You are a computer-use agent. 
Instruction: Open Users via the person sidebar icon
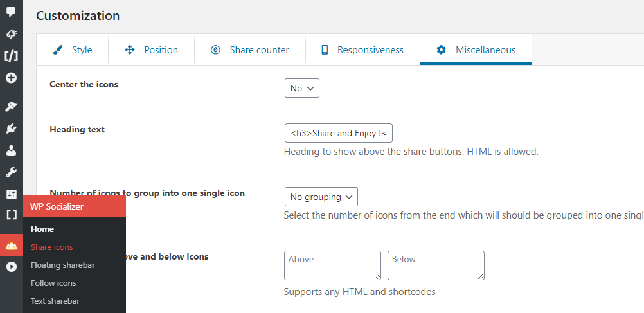coord(11,151)
